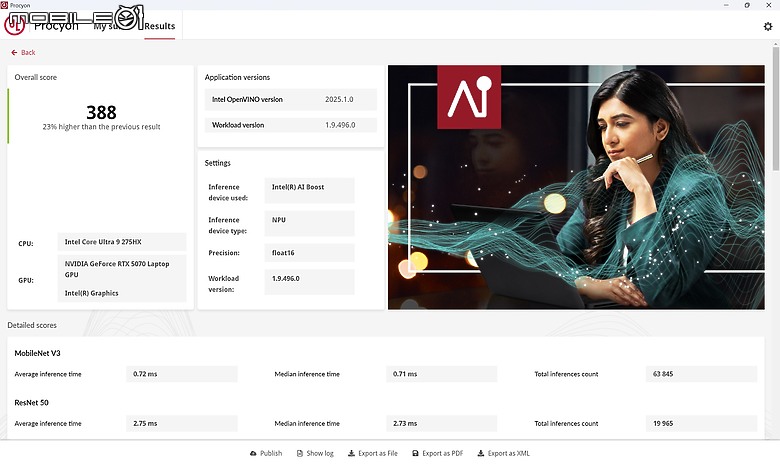Open the settings gear icon
This screenshot has height=466, width=780.
coord(768,26)
